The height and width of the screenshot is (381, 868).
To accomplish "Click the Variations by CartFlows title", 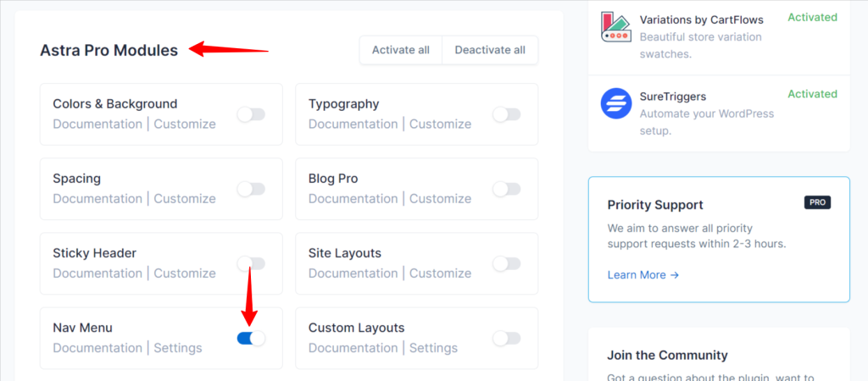I will coord(701,20).
